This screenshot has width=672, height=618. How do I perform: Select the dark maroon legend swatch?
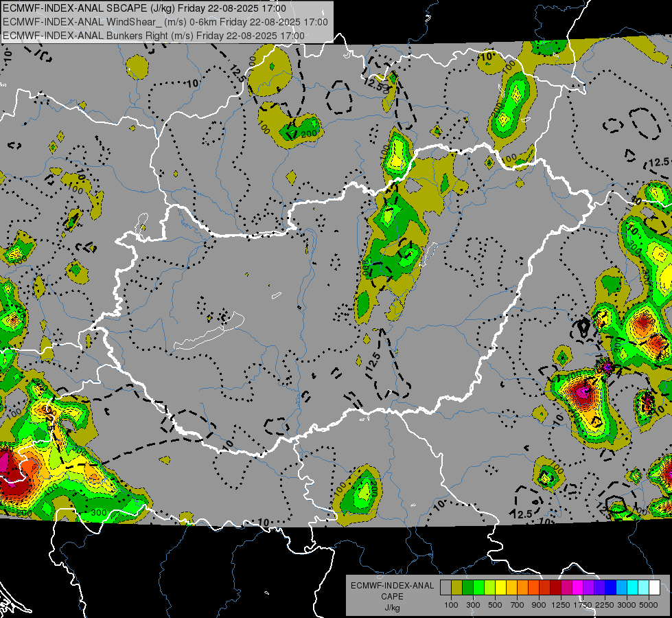coord(555,588)
